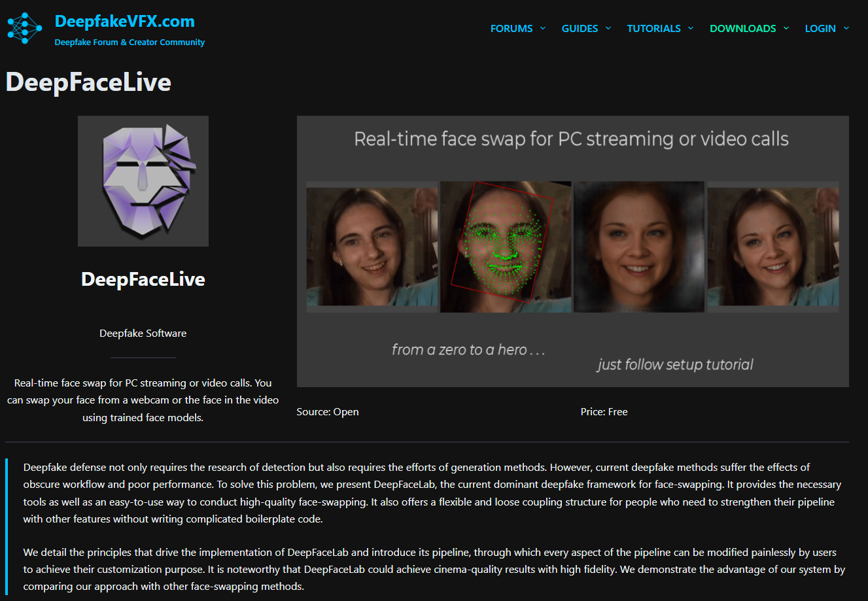
Task: Go to DeepfakeVFX.com home link
Action: tap(125, 21)
